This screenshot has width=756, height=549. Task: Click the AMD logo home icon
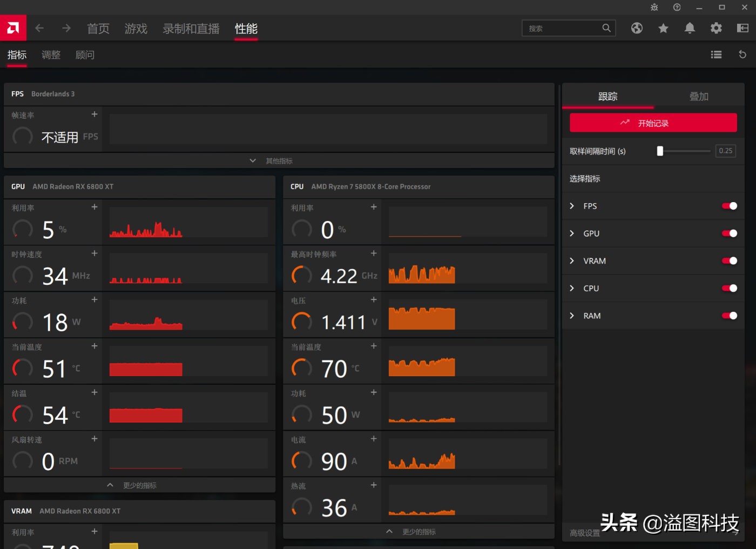point(13,28)
